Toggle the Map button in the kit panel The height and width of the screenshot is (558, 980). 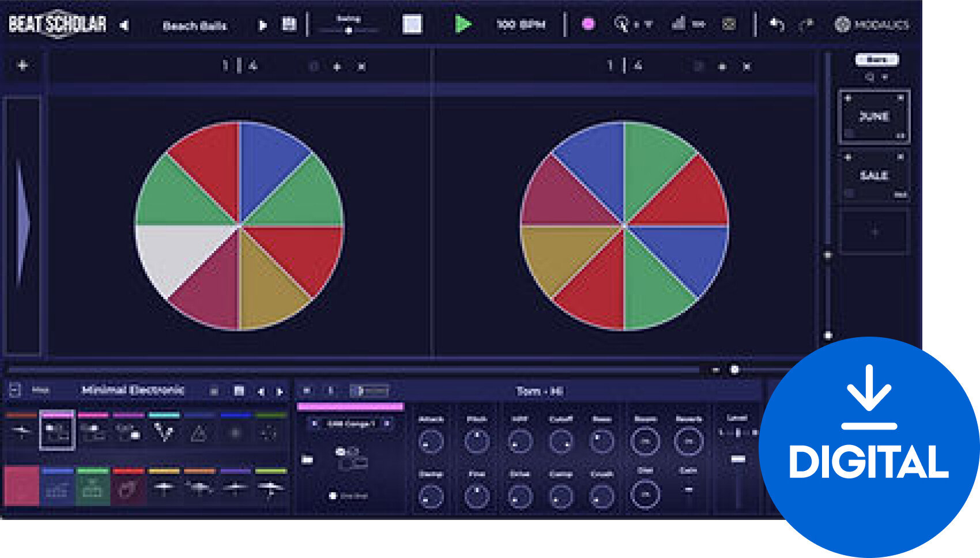[42, 390]
